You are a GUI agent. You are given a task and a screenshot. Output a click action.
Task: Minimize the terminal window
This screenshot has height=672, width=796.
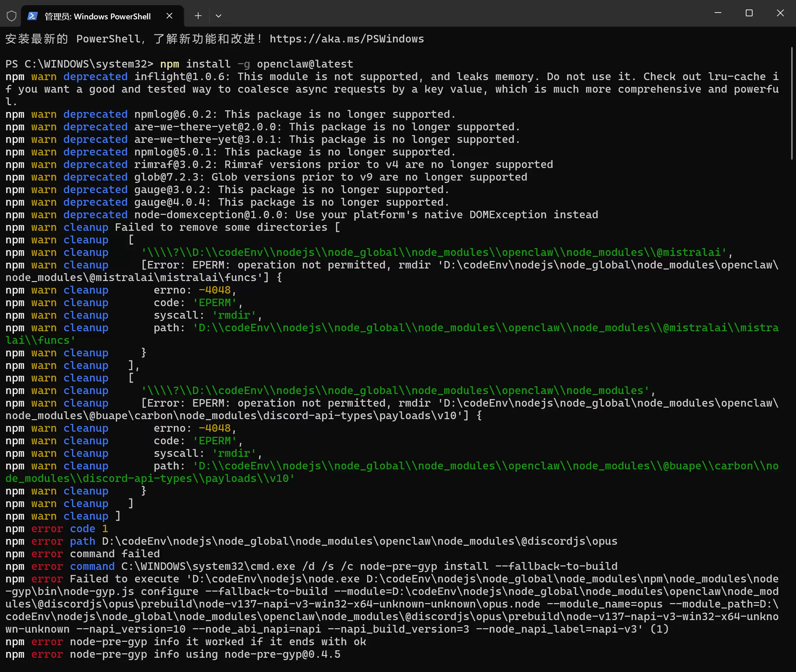pos(718,13)
